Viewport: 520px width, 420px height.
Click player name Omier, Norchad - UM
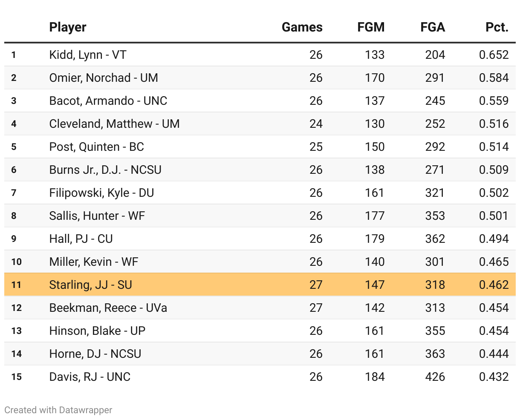pyautogui.click(x=104, y=78)
